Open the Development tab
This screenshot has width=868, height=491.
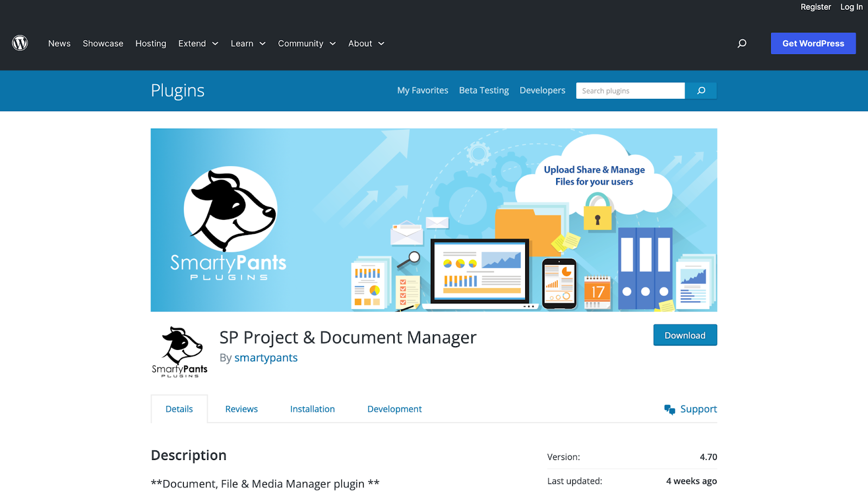tap(394, 409)
